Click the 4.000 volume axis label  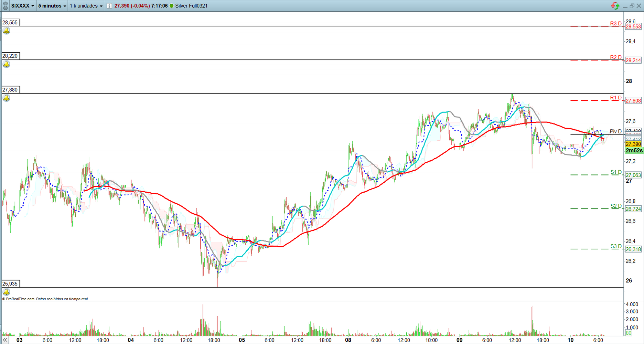click(632, 304)
